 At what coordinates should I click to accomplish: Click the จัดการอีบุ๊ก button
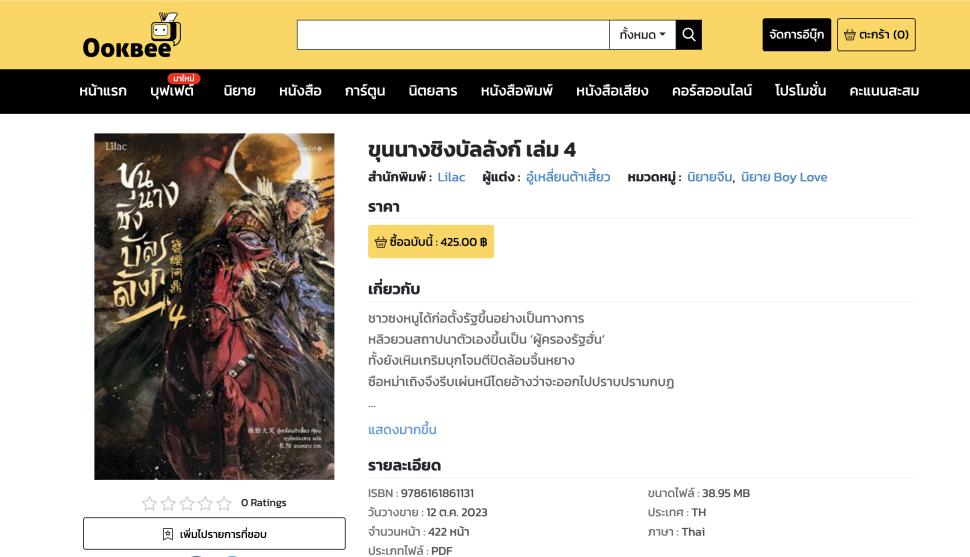797,35
